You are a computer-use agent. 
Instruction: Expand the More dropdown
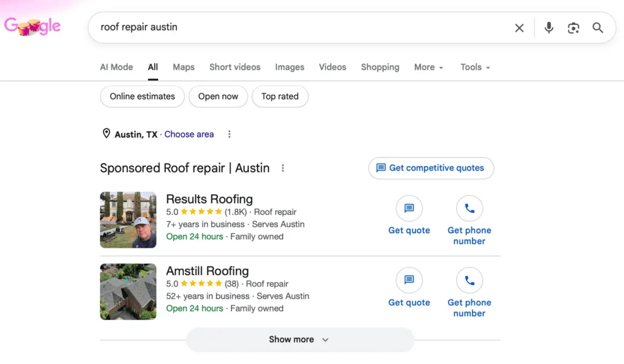[x=428, y=67]
